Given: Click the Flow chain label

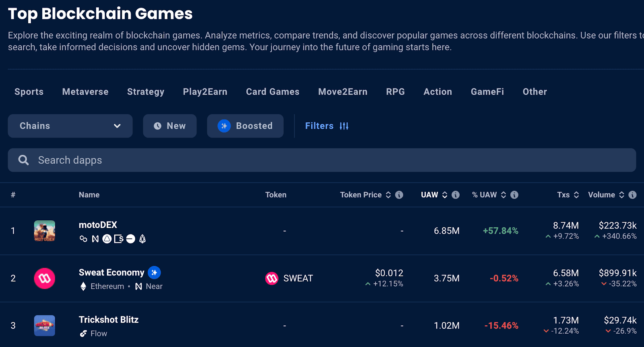Looking at the screenshot, I should 99,333.
